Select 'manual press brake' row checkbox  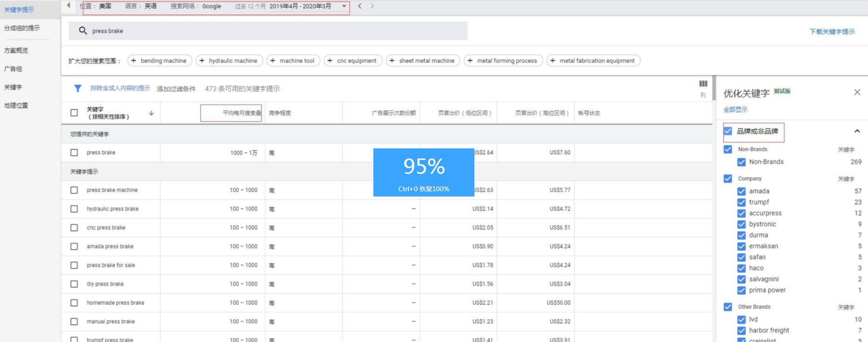(74, 321)
